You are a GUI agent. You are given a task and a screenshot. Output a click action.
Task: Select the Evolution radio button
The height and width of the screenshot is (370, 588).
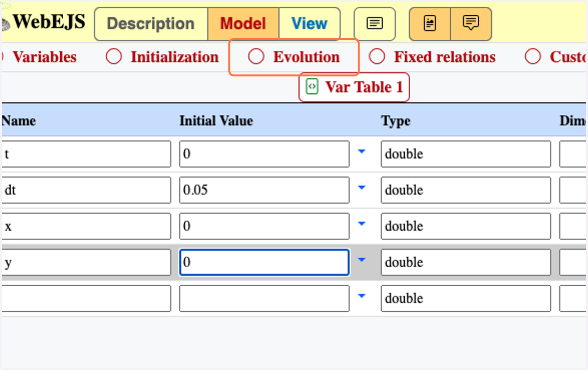(256, 57)
